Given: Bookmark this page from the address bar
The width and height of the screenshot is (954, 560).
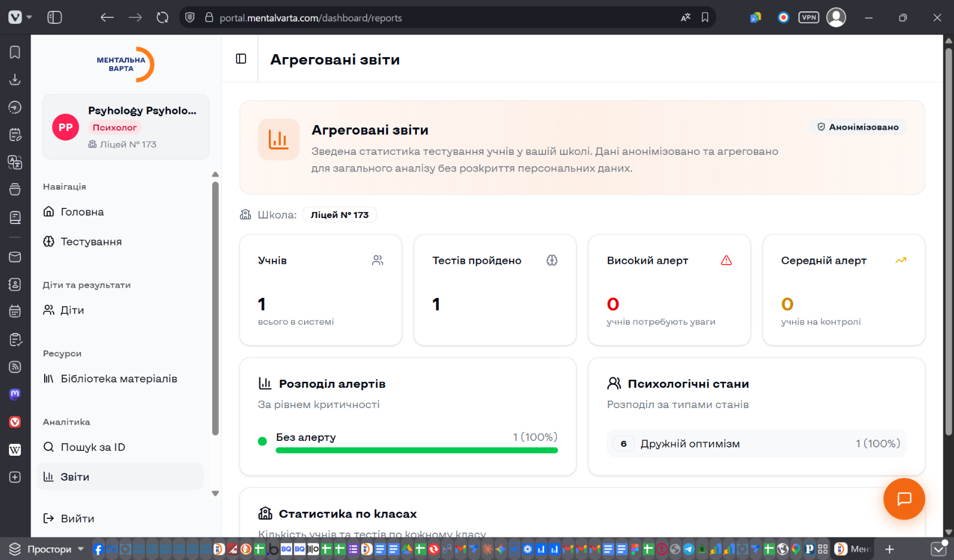Looking at the screenshot, I should (x=705, y=17).
